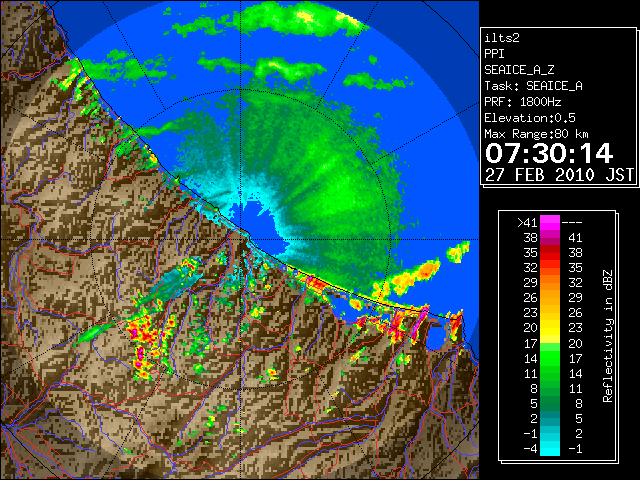Image resolution: width=640 pixels, height=480 pixels.
Task: Click the 07:30:14 timestamp
Action: 549,153
